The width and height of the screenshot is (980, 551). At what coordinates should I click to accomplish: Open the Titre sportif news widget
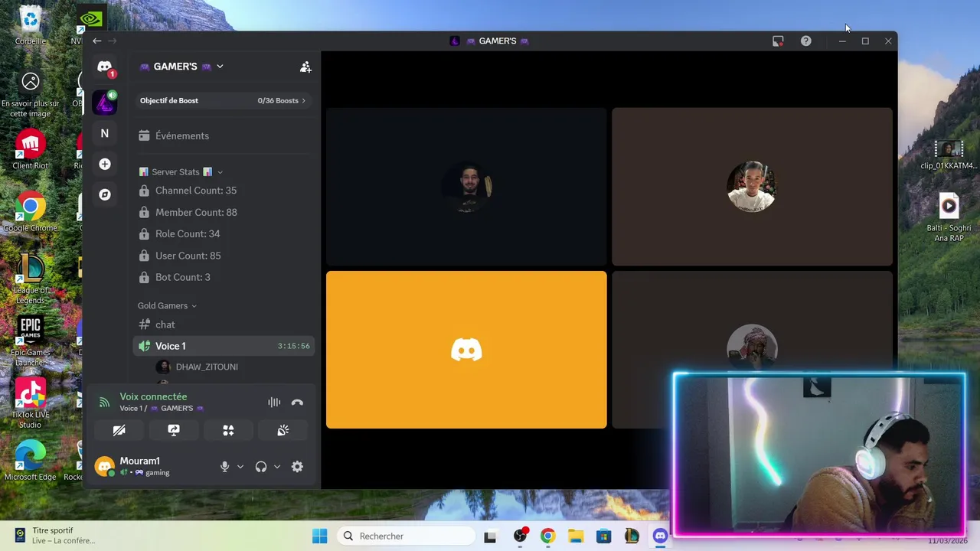click(x=55, y=535)
